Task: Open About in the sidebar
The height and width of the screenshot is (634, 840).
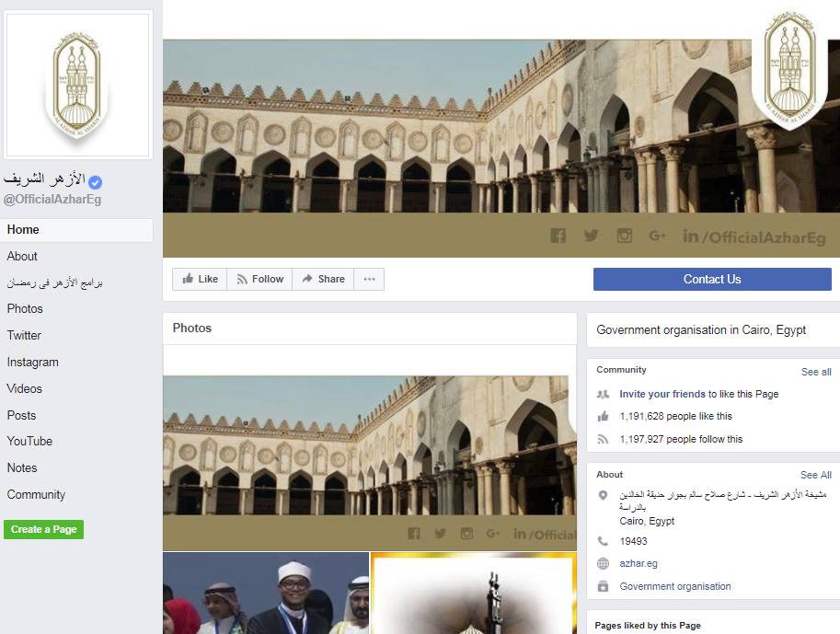Action: tap(22, 257)
